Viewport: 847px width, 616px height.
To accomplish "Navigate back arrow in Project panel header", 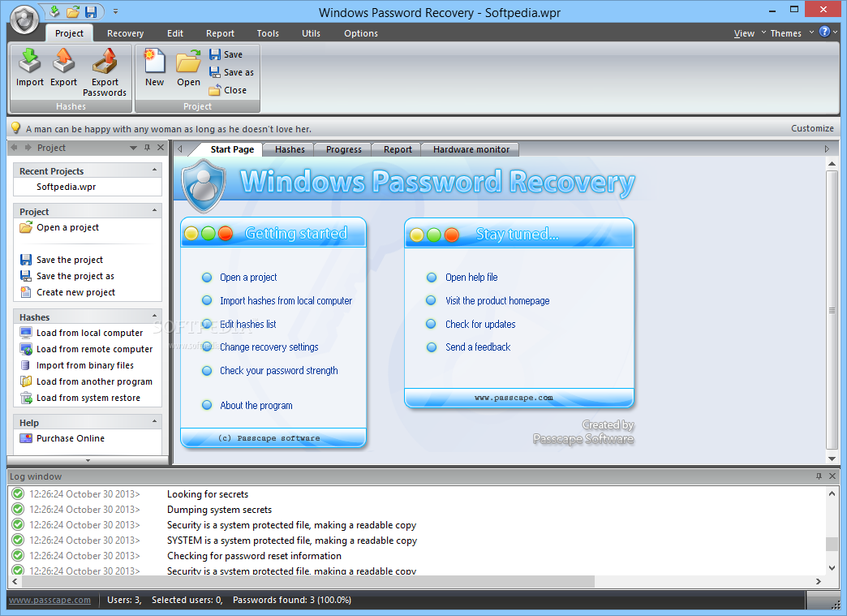I will point(14,148).
